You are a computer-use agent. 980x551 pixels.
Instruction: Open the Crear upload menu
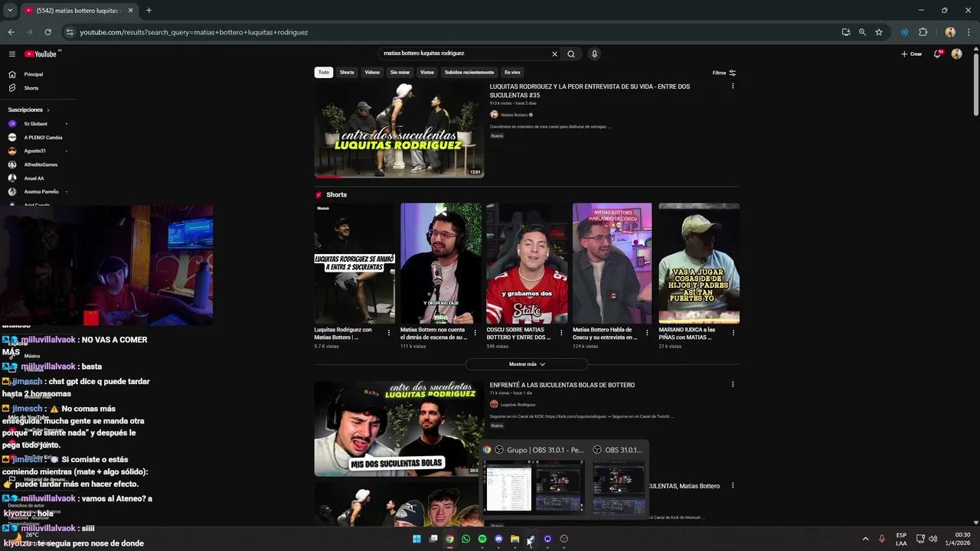click(x=911, y=54)
